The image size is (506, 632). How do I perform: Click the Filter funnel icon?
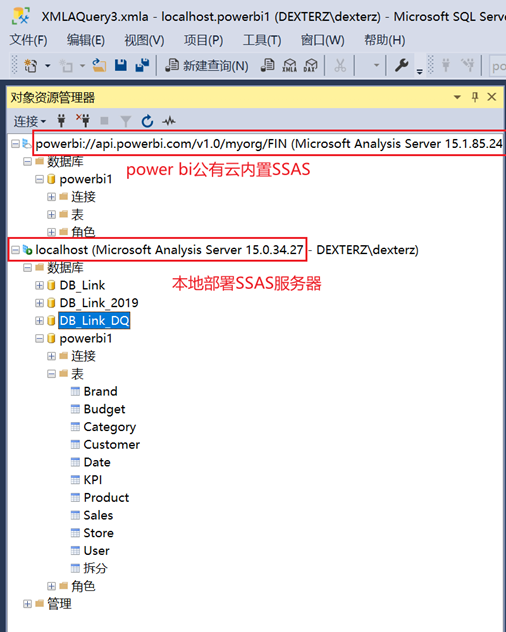click(x=126, y=121)
